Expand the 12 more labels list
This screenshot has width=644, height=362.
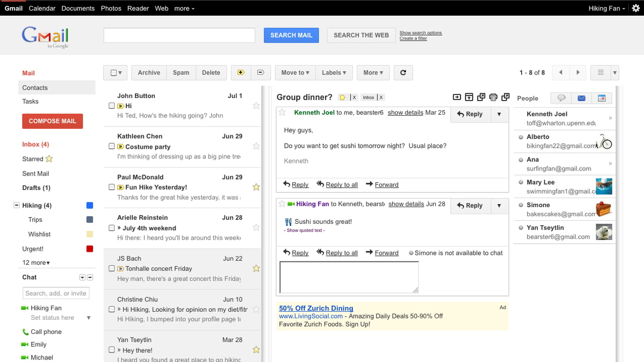[x=36, y=262]
